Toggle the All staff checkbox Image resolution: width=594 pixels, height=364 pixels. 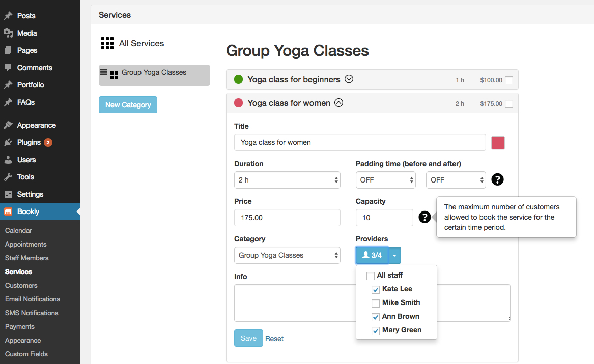(371, 276)
